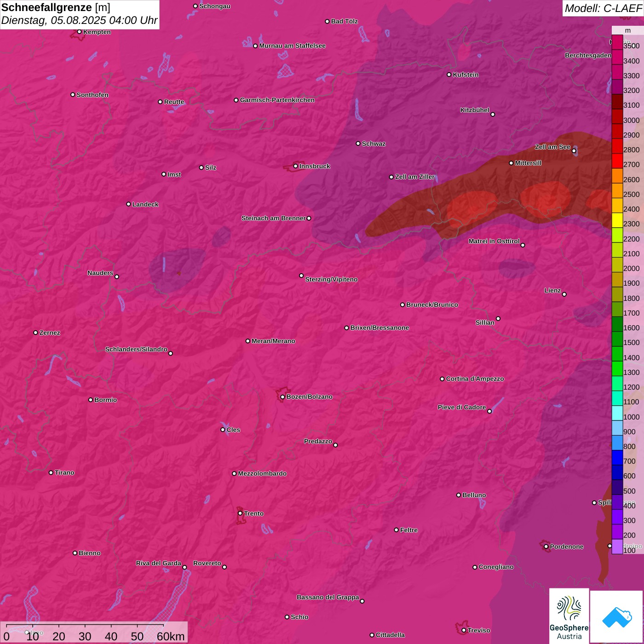Click the Tirano location dot
The image size is (644, 644).
(51, 472)
